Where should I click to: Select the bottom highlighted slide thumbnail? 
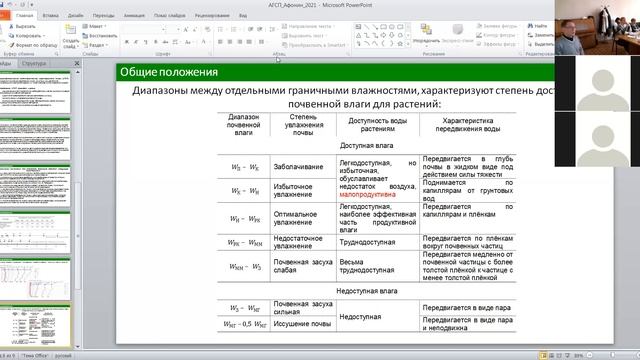[35, 325]
